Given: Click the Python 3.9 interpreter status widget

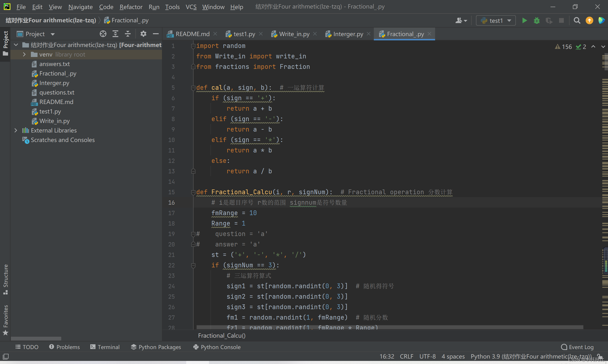Looking at the screenshot, I should [531, 356].
